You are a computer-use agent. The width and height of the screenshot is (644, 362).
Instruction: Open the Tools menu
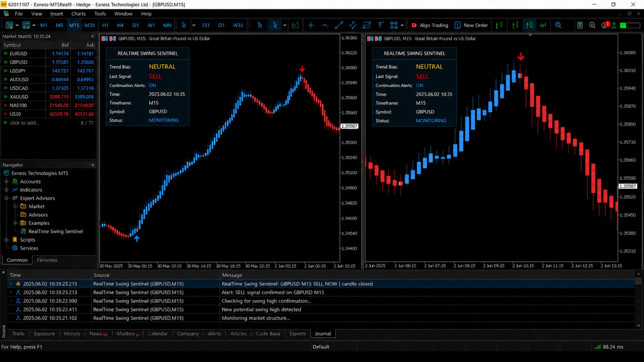(x=100, y=14)
